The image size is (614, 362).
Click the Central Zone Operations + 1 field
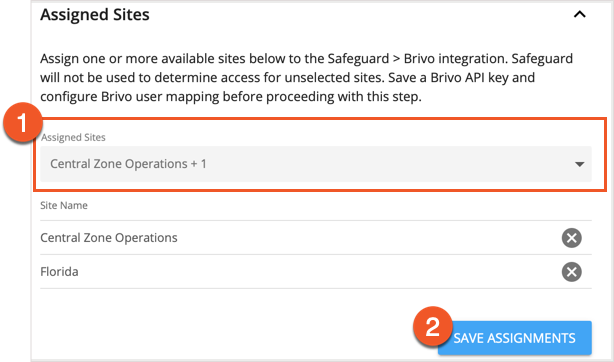point(316,164)
